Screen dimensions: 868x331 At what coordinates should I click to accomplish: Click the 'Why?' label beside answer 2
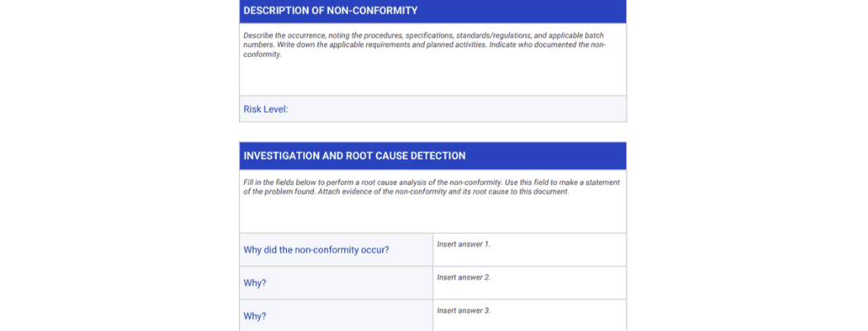pyautogui.click(x=255, y=283)
